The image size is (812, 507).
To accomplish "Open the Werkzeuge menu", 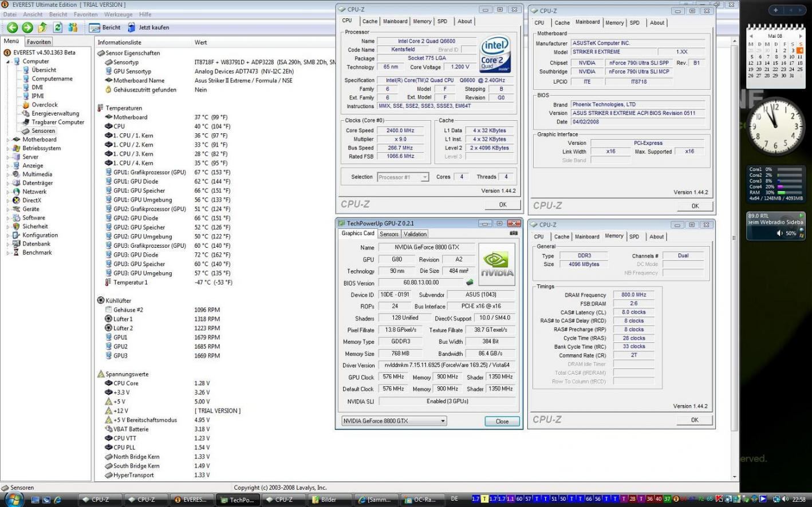I will [118, 14].
